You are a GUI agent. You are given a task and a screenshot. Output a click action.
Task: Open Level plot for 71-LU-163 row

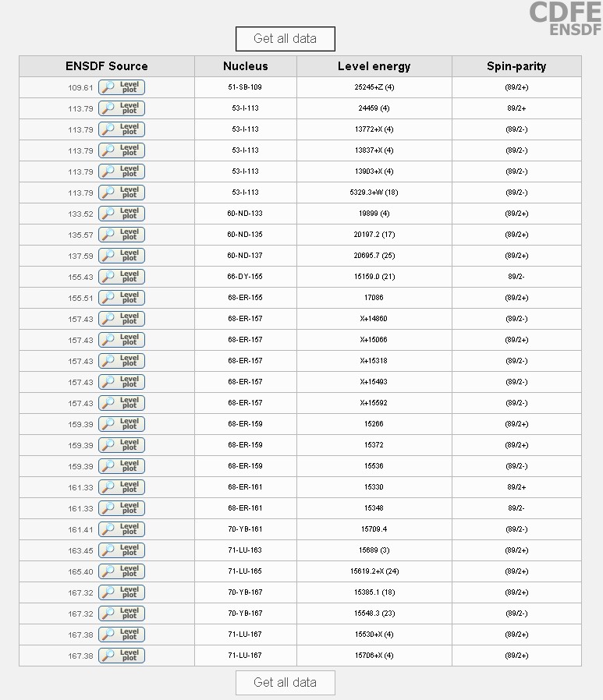click(x=122, y=550)
